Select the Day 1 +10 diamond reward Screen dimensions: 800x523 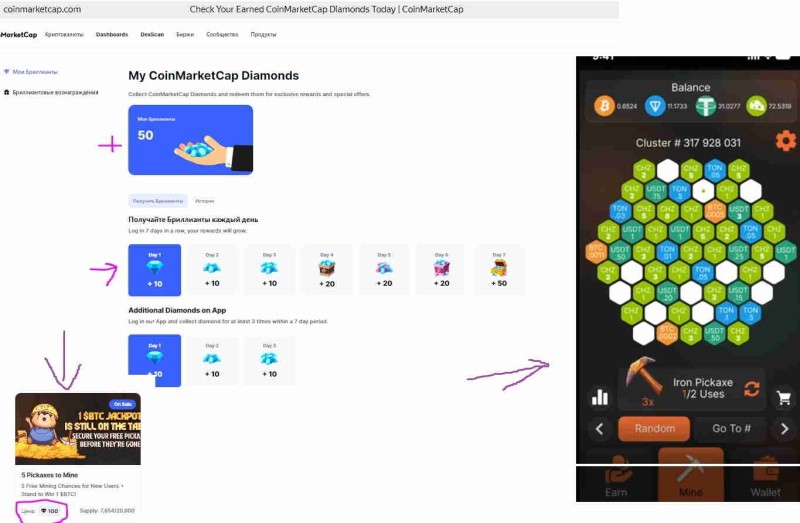[155, 270]
